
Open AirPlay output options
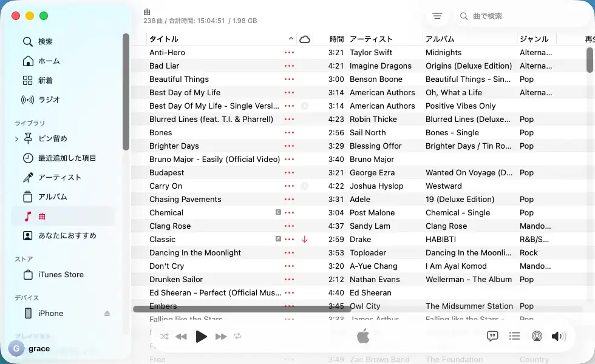tap(537, 336)
